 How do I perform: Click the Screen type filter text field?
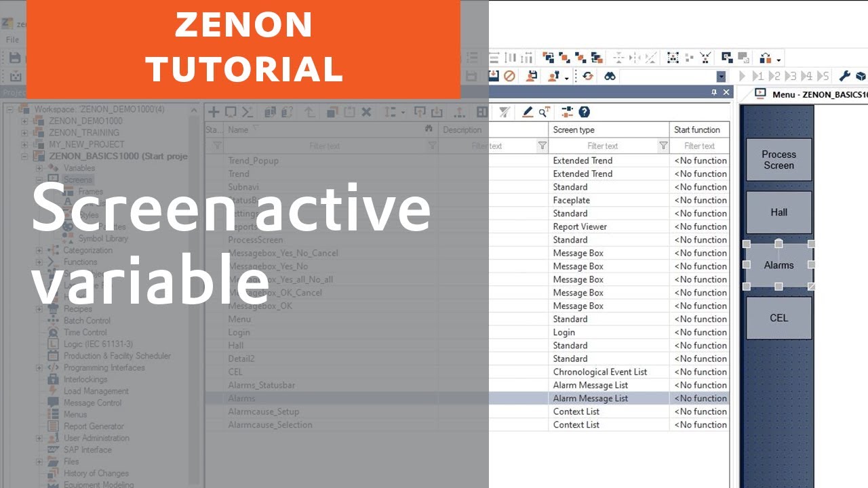click(x=603, y=146)
